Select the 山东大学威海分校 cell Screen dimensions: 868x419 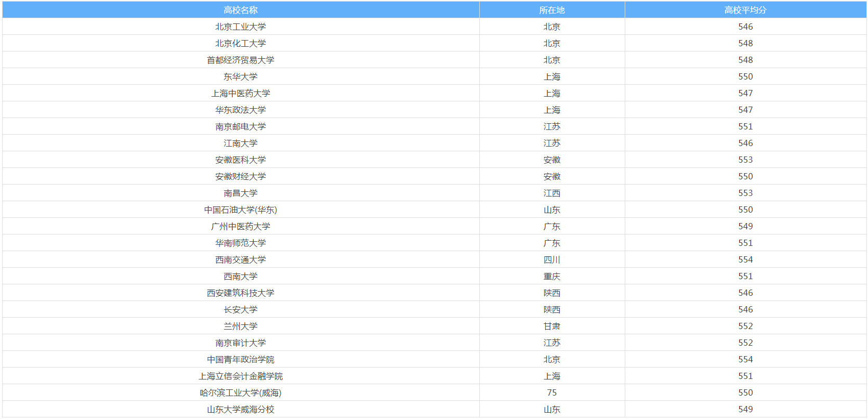[x=241, y=409]
